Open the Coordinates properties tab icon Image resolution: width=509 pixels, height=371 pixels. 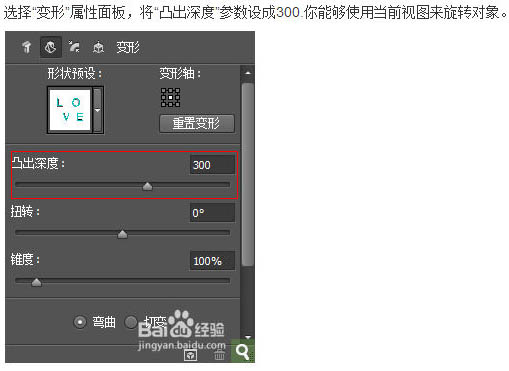(x=98, y=47)
